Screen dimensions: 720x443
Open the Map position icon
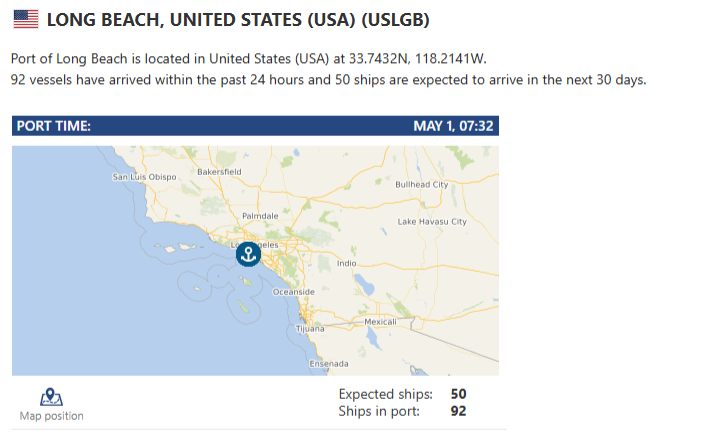(51, 397)
